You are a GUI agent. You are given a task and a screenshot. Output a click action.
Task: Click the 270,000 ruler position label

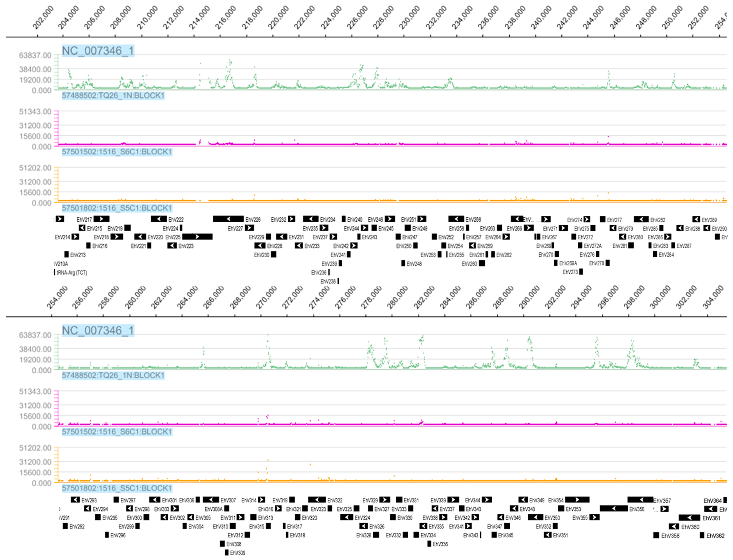pos(266,297)
